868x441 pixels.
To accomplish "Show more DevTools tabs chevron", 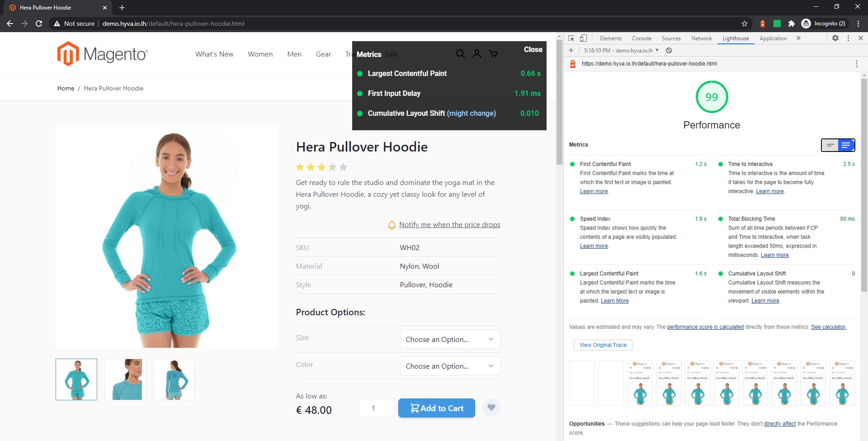I will pyautogui.click(x=798, y=38).
